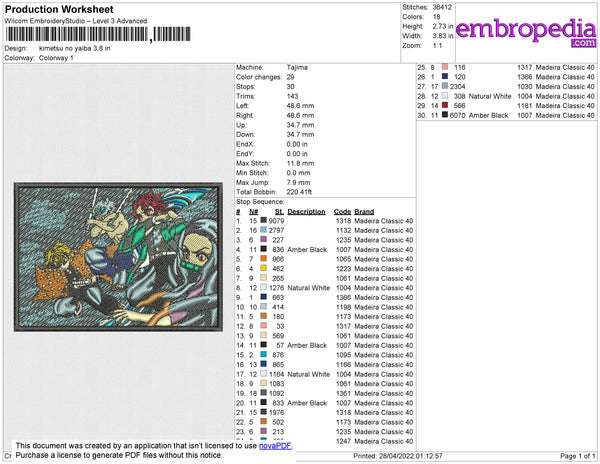Click thread code 1361 in stop 19 row
600x464 pixels.
343,393
